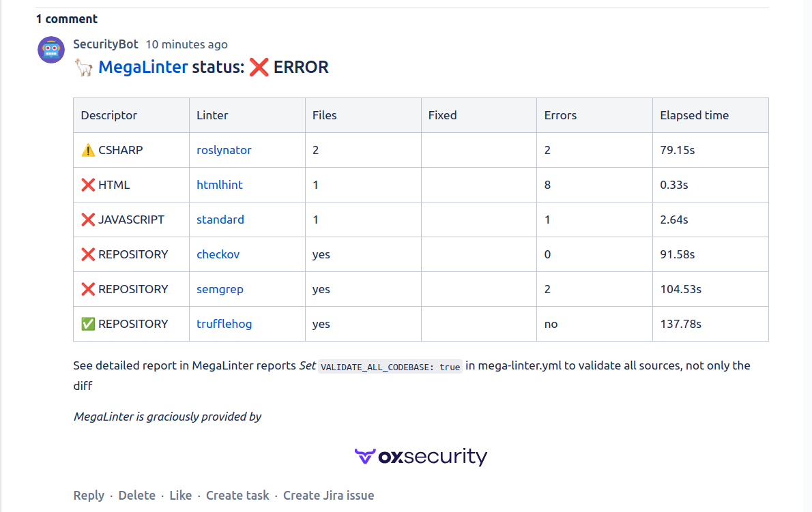The image size is (812, 512).
Task: Click the red X in the semgrep row
Action: (88, 289)
